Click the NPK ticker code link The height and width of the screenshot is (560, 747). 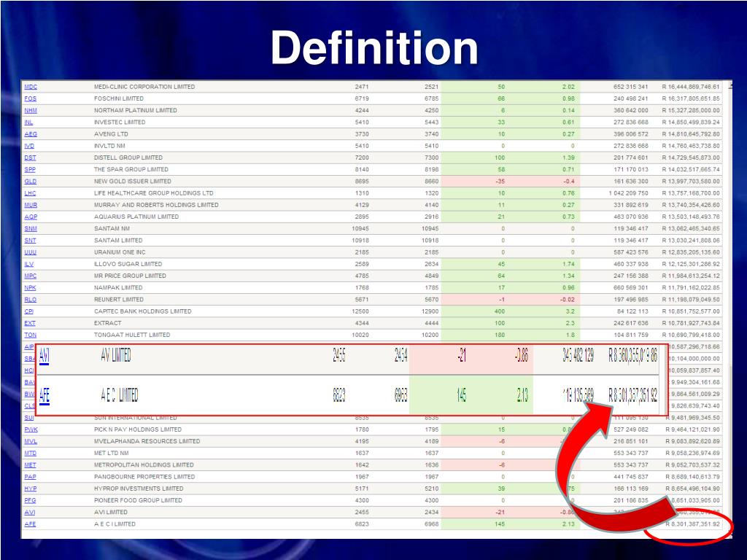(31, 287)
